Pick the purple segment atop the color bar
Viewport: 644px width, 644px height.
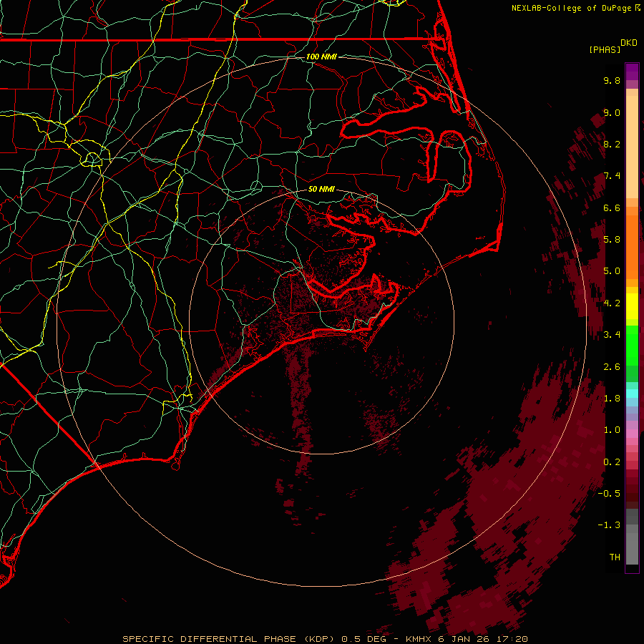[x=632, y=72]
